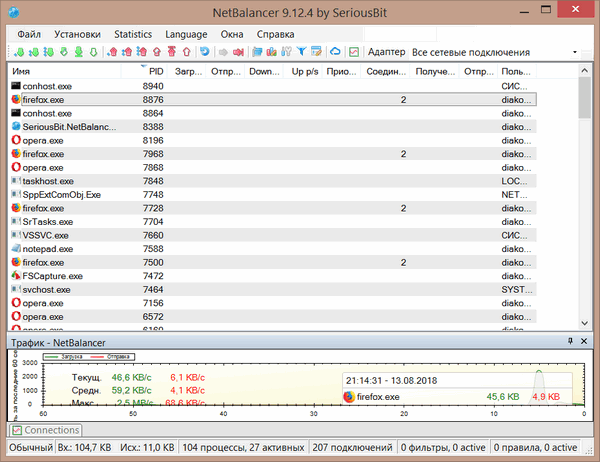This screenshot has width=600, height=462.
Task: Click the fourth green download arrow icon
Action: 64,52
